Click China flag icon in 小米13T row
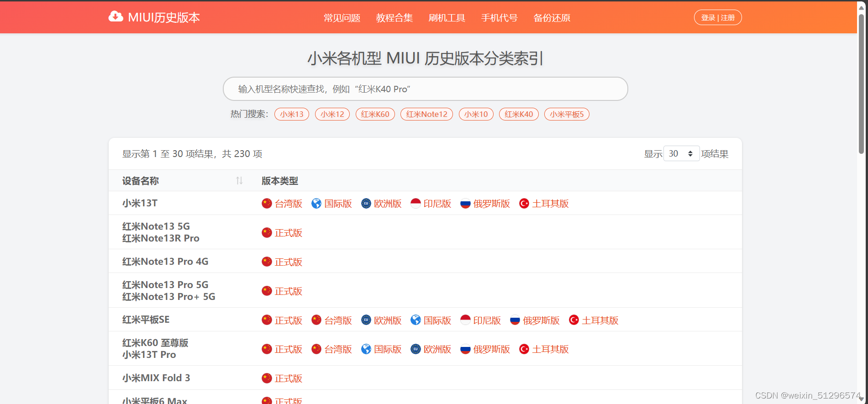This screenshot has height=404, width=868. [x=267, y=204]
